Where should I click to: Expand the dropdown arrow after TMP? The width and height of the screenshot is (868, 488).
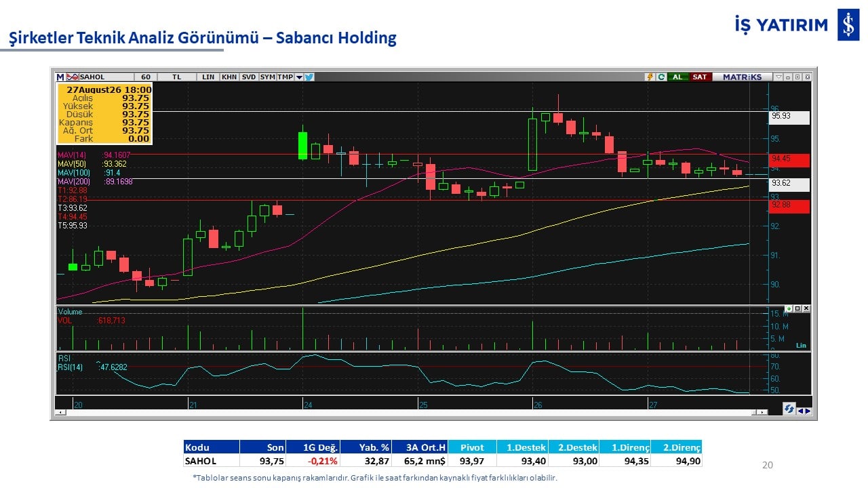click(x=299, y=77)
